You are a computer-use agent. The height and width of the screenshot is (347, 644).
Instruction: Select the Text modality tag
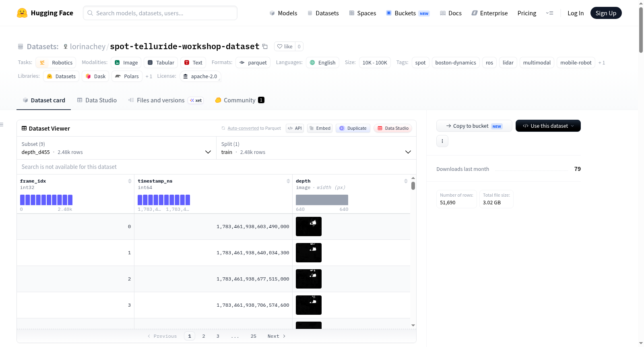point(193,62)
